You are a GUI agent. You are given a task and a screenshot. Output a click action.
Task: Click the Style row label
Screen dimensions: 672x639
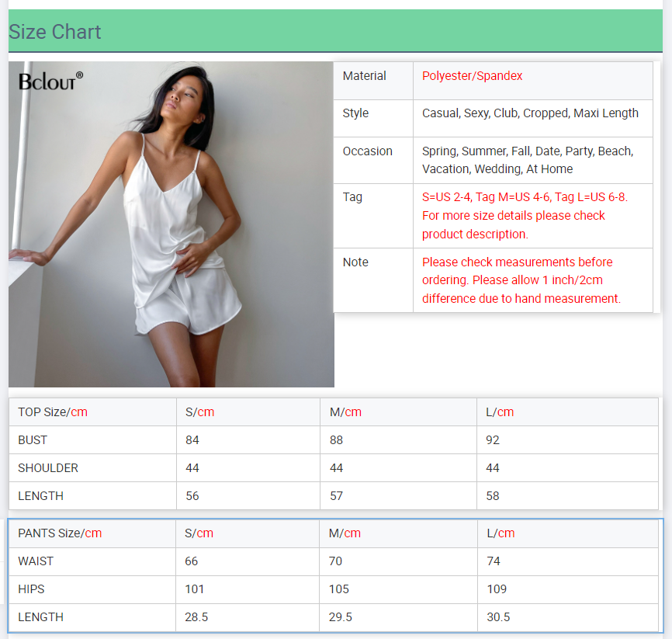point(355,113)
